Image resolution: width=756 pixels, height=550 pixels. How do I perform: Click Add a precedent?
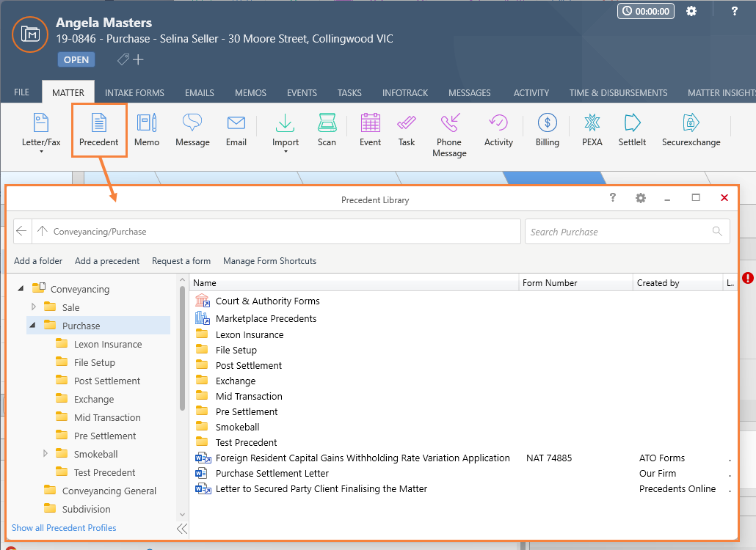click(x=107, y=261)
